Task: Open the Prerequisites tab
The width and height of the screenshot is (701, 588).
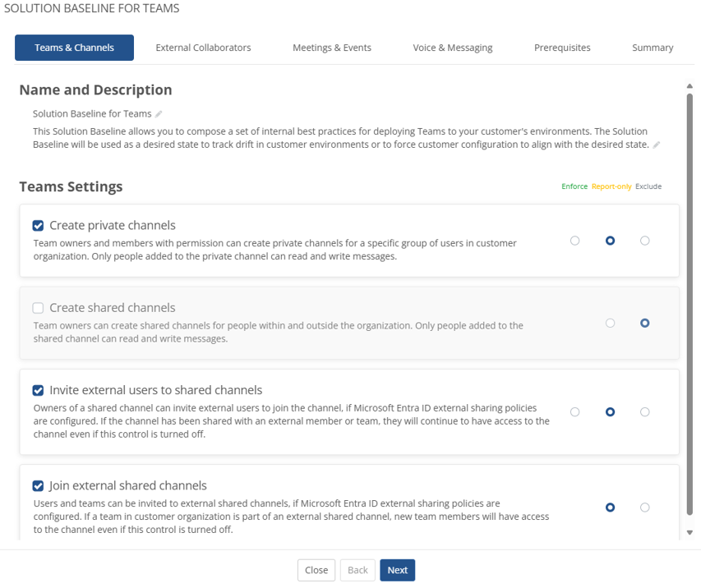Action: point(562,48)
